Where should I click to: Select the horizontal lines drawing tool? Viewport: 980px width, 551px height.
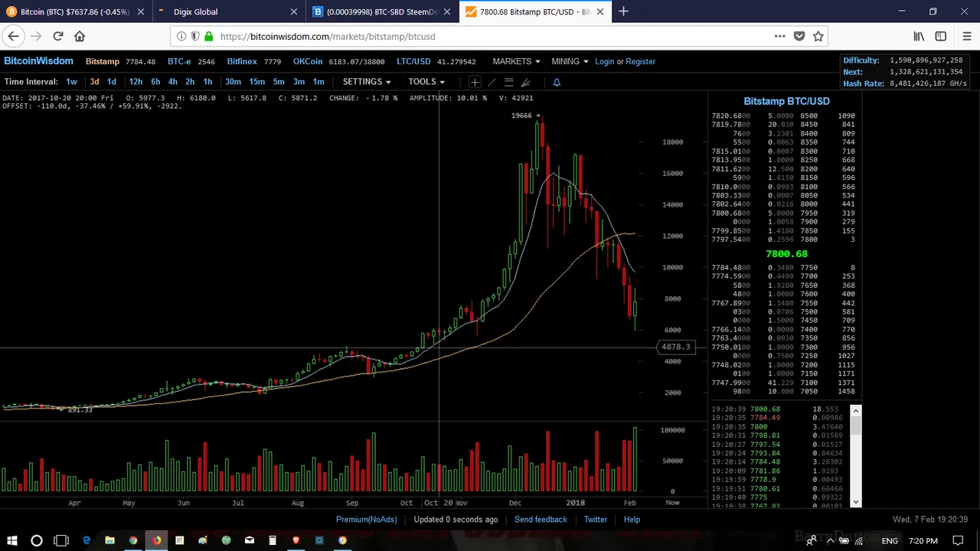(508, 82)
